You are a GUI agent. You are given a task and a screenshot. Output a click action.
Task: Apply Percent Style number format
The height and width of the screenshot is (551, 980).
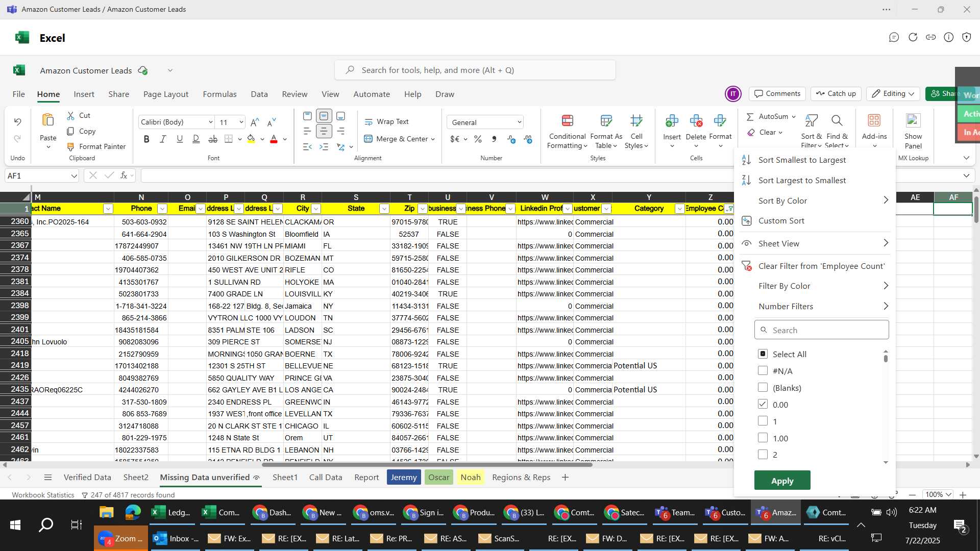[478, 139]
